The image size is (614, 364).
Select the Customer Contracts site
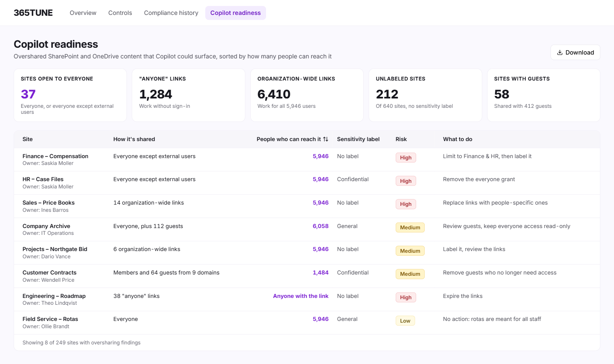pos(49,273)
